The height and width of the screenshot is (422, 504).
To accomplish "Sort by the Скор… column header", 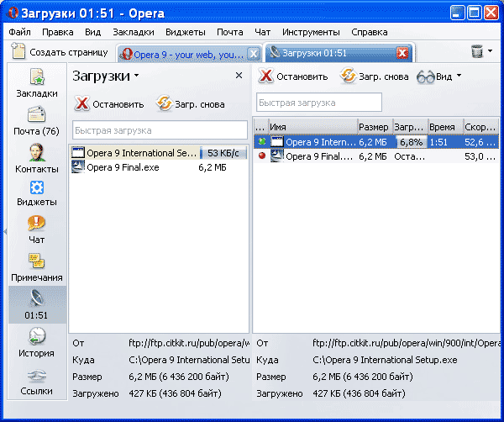I will pyautogui.click(x=480, y=127).
